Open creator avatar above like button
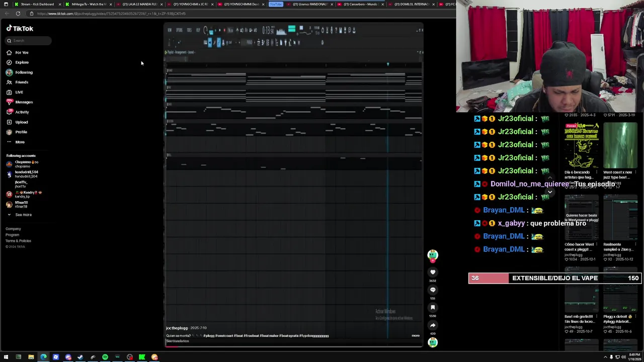 [433, 255]
